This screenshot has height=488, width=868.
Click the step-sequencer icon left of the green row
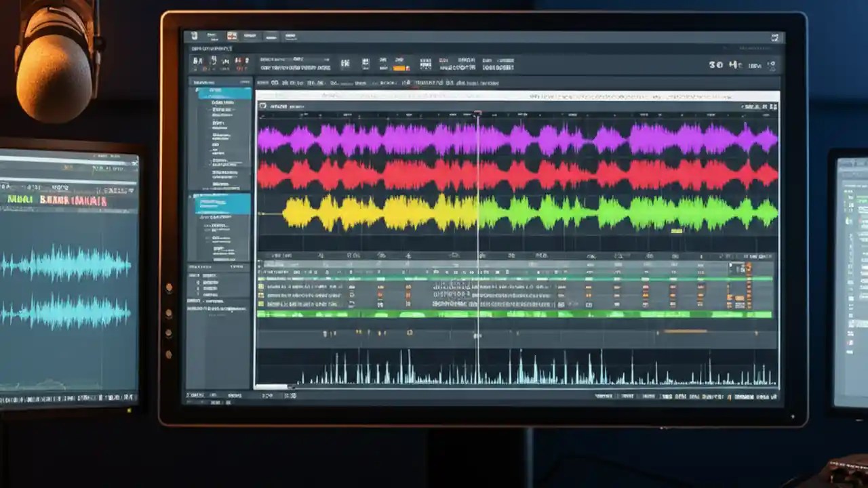[x=262, y=314]
